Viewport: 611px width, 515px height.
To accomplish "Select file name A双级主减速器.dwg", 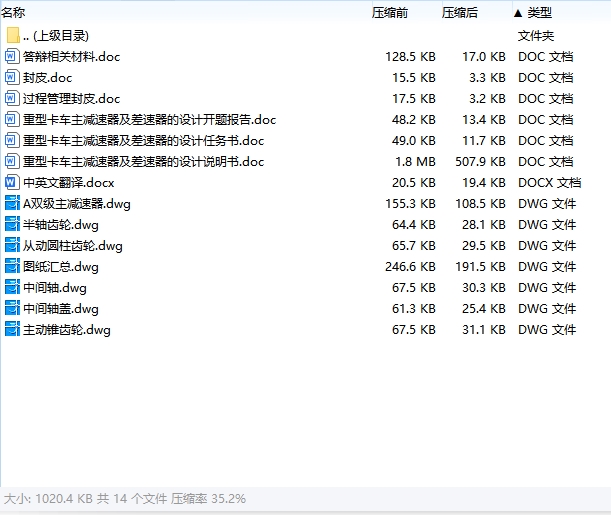I will pos(77,204).
